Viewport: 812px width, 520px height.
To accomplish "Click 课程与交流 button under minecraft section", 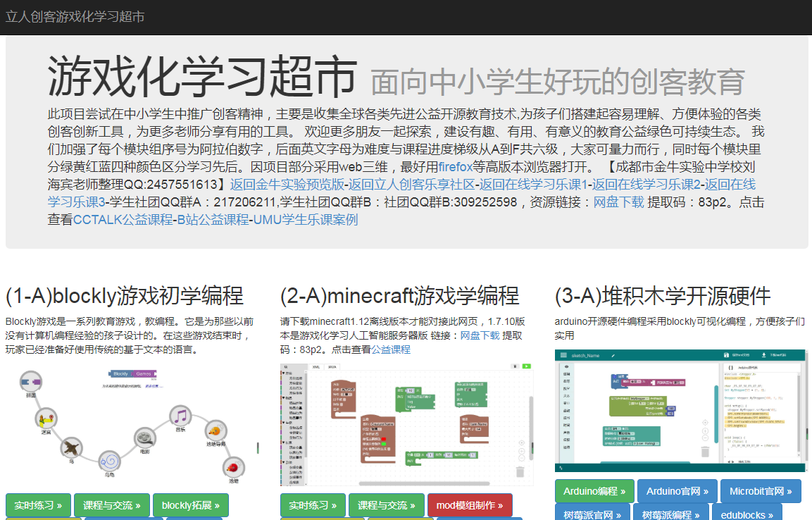I will pyautogui.click(x=387, y=505).
